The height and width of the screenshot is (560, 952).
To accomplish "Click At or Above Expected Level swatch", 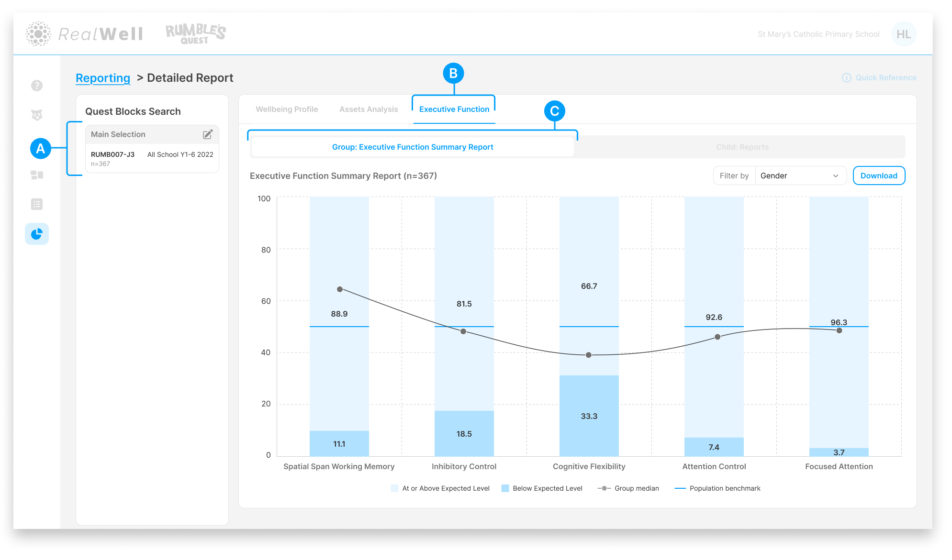I will pos(395,488).
